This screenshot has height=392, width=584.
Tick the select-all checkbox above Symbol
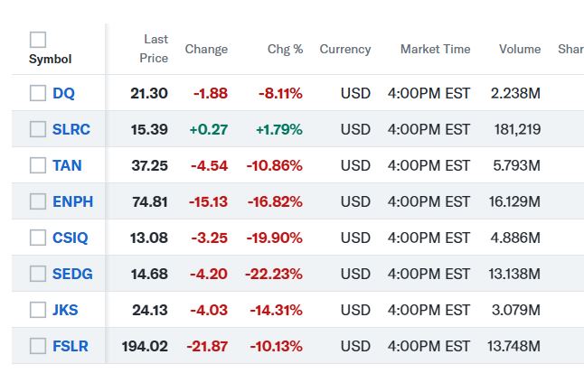click(38, 40)
